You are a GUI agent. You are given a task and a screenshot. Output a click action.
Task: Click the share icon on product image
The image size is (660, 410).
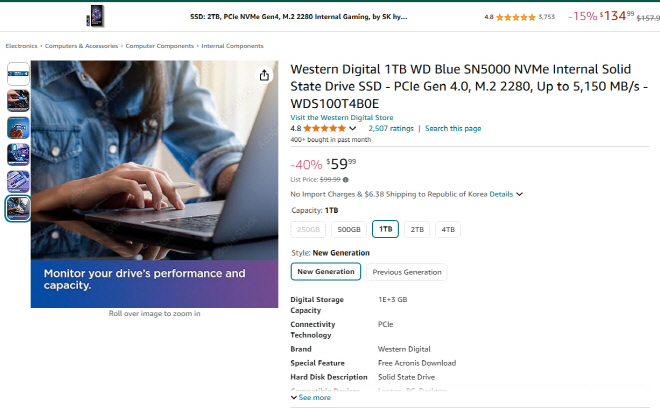coord(264,75)
